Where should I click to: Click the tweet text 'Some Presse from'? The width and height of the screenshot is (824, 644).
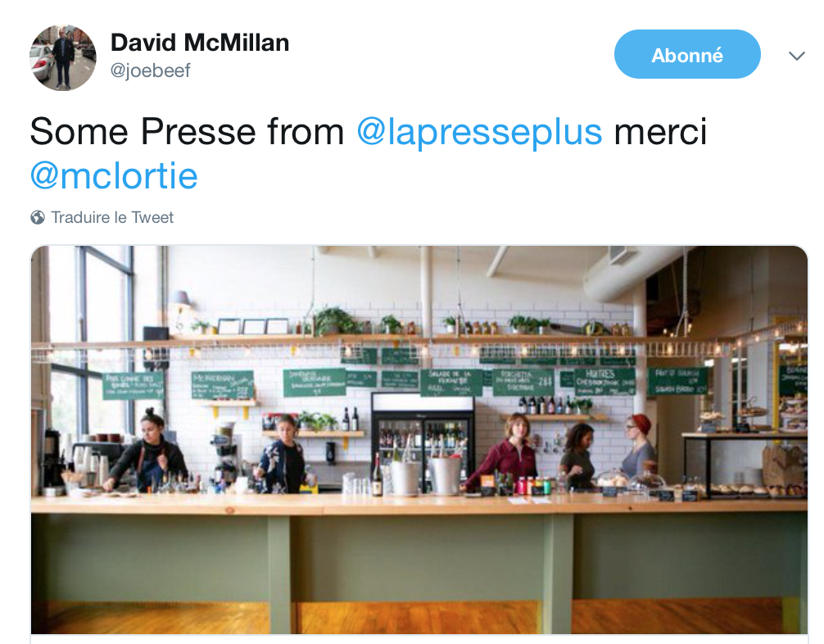187,131
